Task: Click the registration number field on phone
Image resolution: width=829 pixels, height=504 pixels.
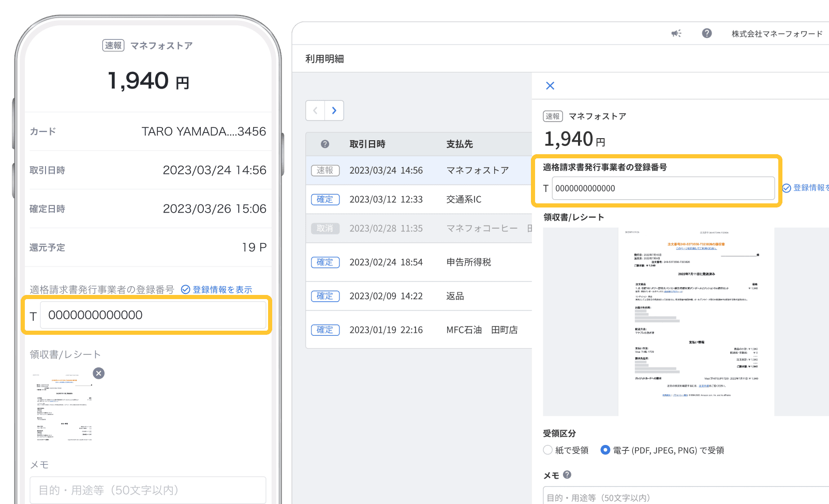Action: coord(153,315)
